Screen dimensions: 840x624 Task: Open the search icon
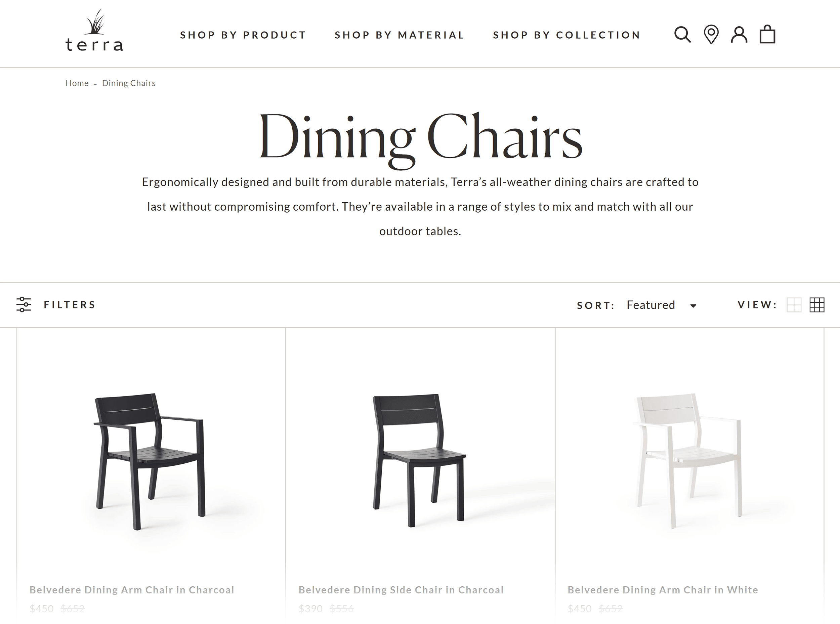(682, 35)
